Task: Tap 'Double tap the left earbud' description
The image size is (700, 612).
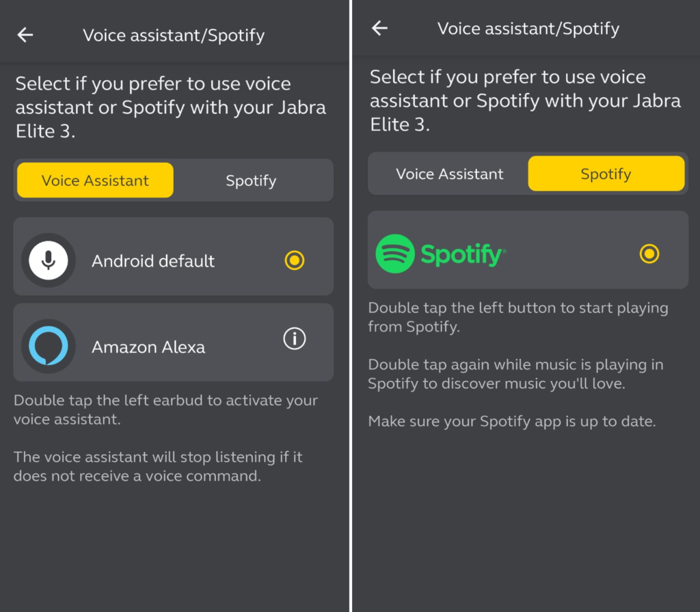Action: pos(165,410)
